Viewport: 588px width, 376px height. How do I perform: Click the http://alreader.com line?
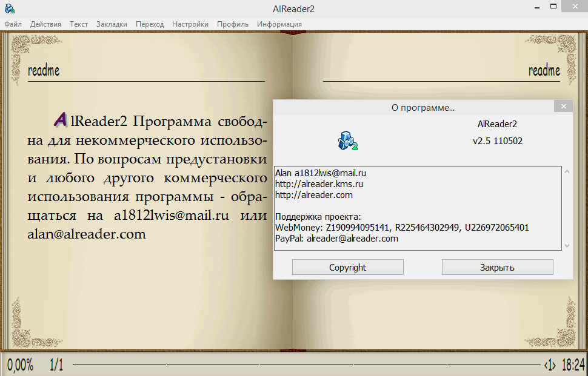[314, 195]
